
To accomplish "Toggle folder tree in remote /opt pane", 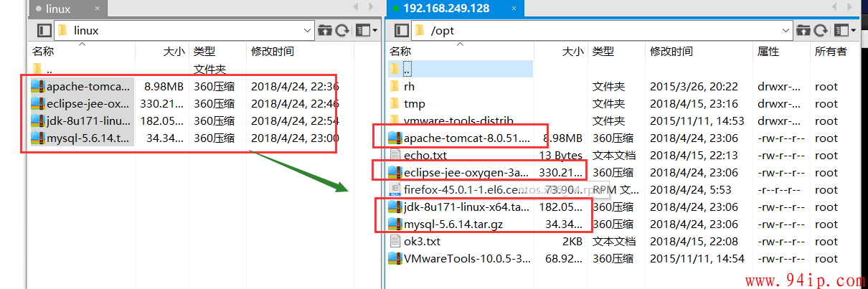I will 400,31.
